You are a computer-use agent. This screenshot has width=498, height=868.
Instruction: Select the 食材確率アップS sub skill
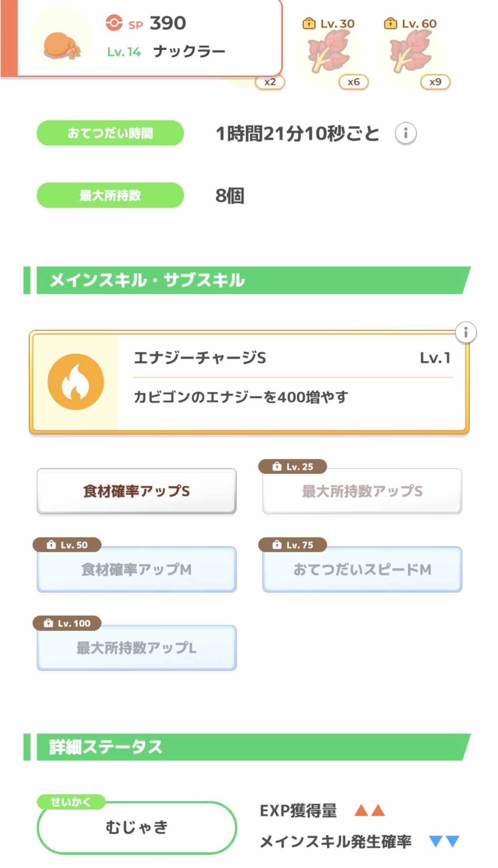[x=137, y=491]
